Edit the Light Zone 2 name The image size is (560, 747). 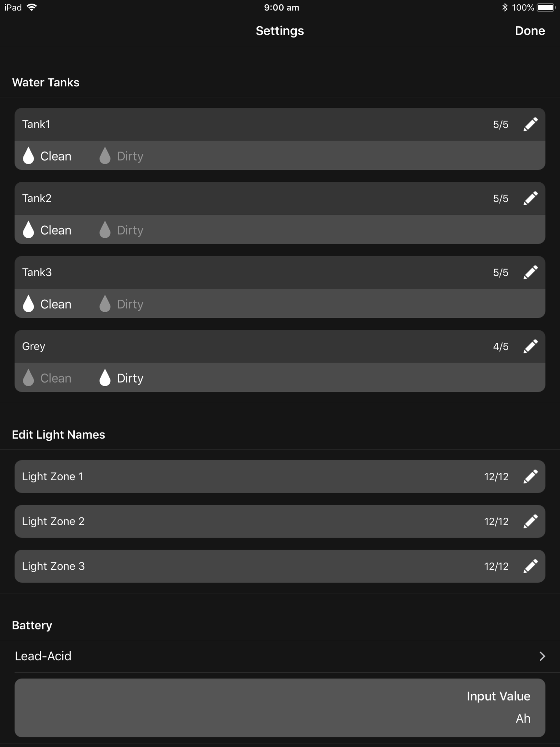click(530, 521)
